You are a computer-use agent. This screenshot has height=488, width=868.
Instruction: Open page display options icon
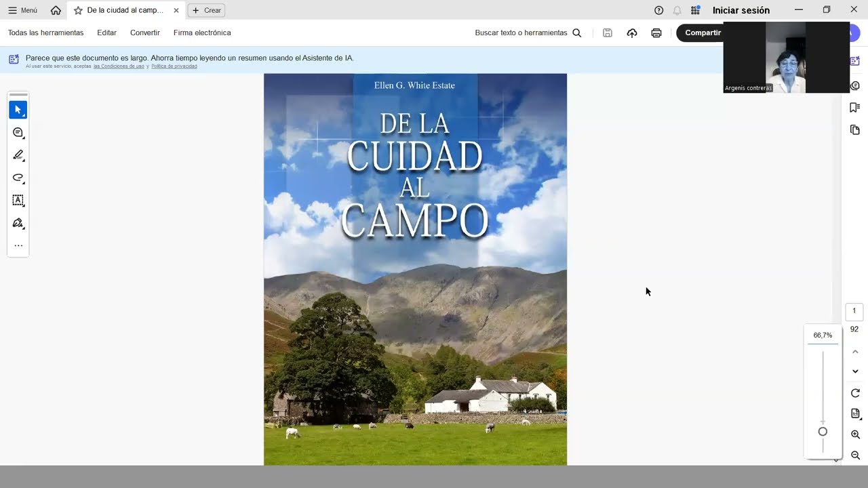tap(855, 413)
